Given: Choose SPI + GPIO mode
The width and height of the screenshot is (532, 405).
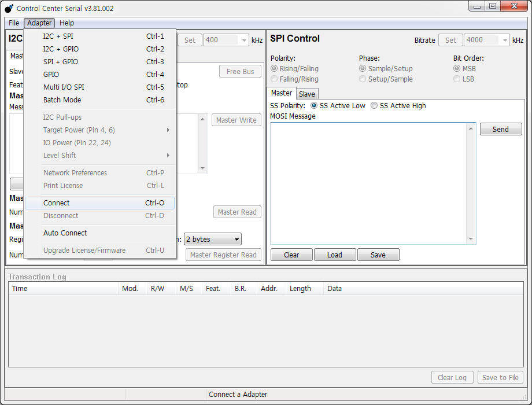Looking at the screenshot, I should (x=99, y=62).
